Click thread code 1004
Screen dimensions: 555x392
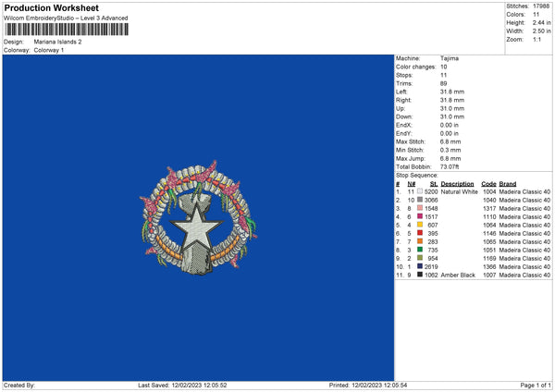click(489, 191)
